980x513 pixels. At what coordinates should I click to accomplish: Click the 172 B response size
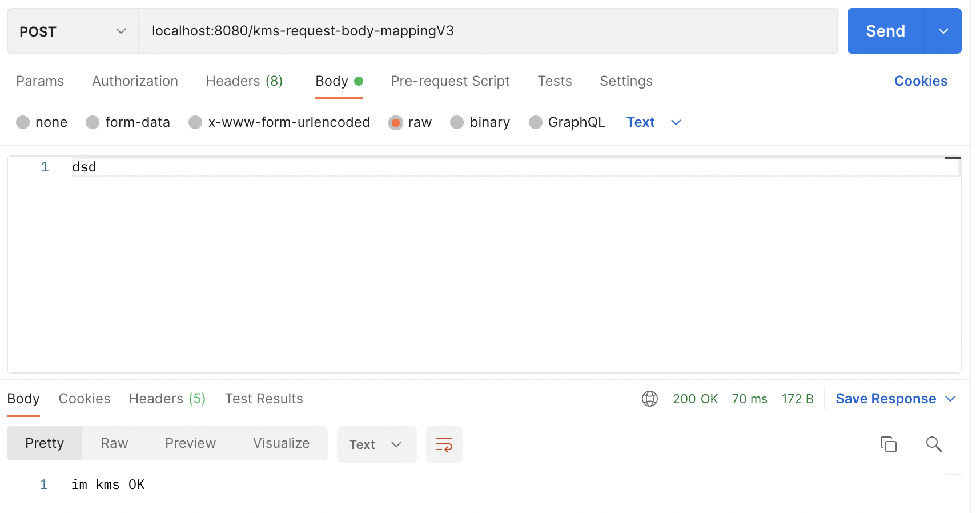[797, 399]
